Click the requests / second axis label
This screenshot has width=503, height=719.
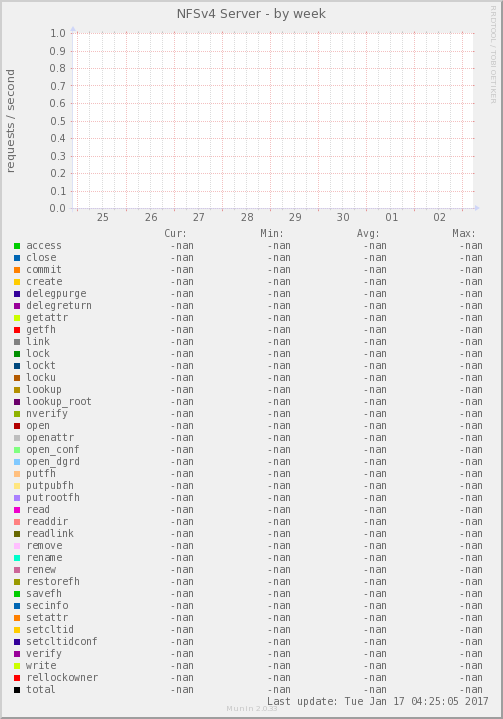pos(10,121)
